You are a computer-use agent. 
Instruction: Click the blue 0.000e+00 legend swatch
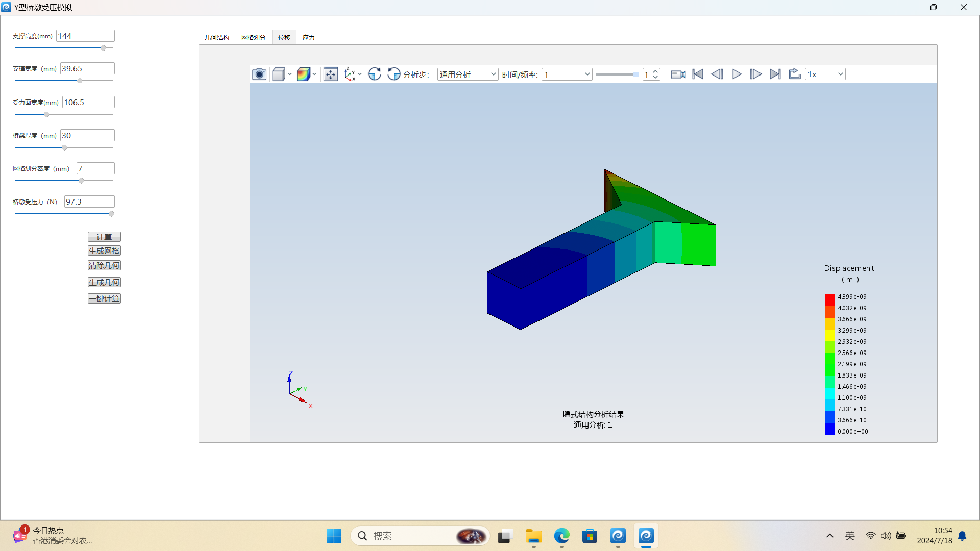click(x=830, y=430)
